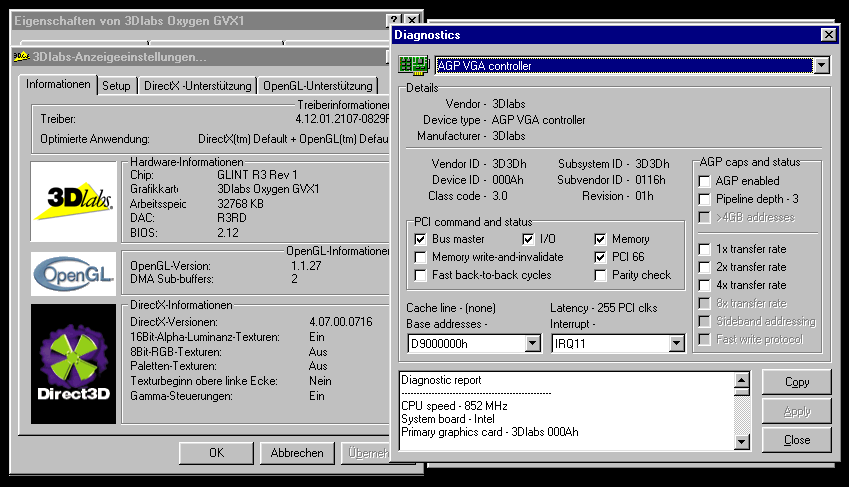The height and width of the screenshot is (487, 849).
Task: Click inside the Diagnostic report text box
Action: pyautogui.click(x=567, y=411)
